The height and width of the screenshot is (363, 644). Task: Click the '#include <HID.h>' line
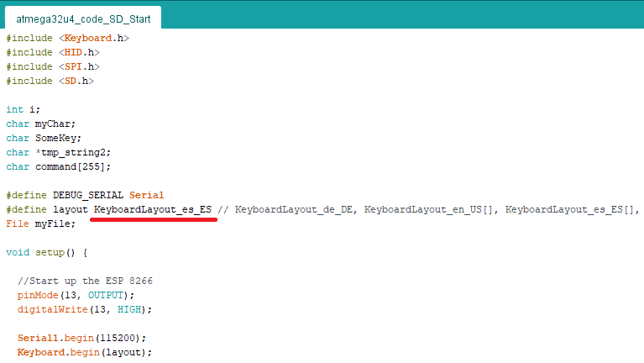[53, 53]
